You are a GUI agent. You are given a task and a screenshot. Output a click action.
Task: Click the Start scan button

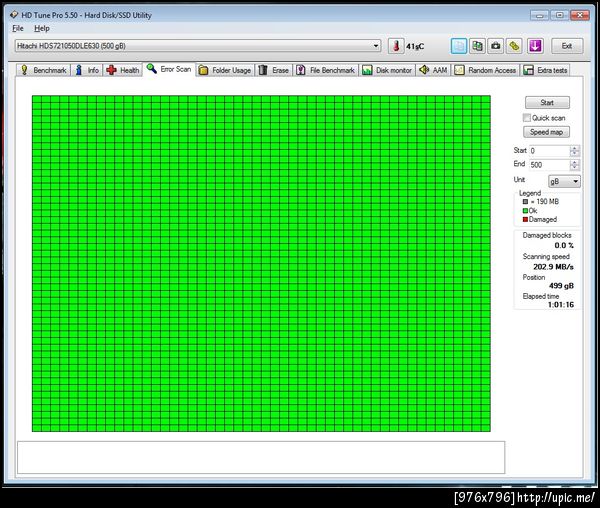(x=547, y=103)
